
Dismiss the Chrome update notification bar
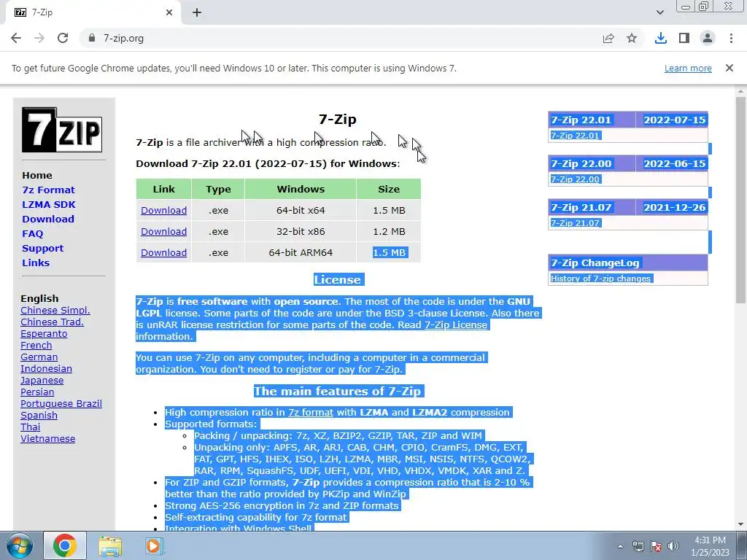pyautogui.click(x=729, y=68)
